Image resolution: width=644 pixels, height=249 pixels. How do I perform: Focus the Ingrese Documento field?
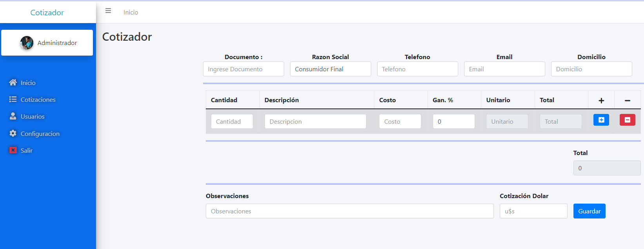tap(243, 69)
